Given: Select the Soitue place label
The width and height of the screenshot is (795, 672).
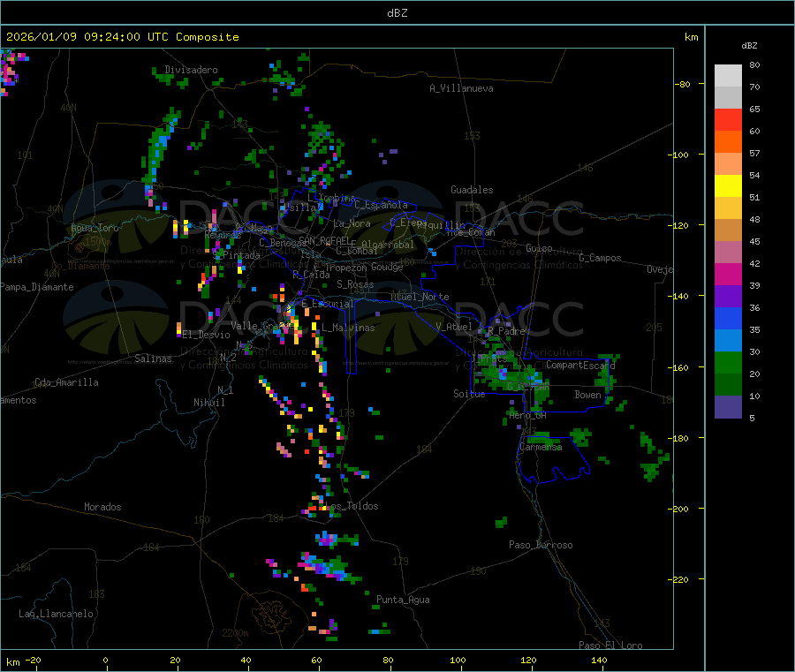Looking at the screenshot, I should point(469,394).
